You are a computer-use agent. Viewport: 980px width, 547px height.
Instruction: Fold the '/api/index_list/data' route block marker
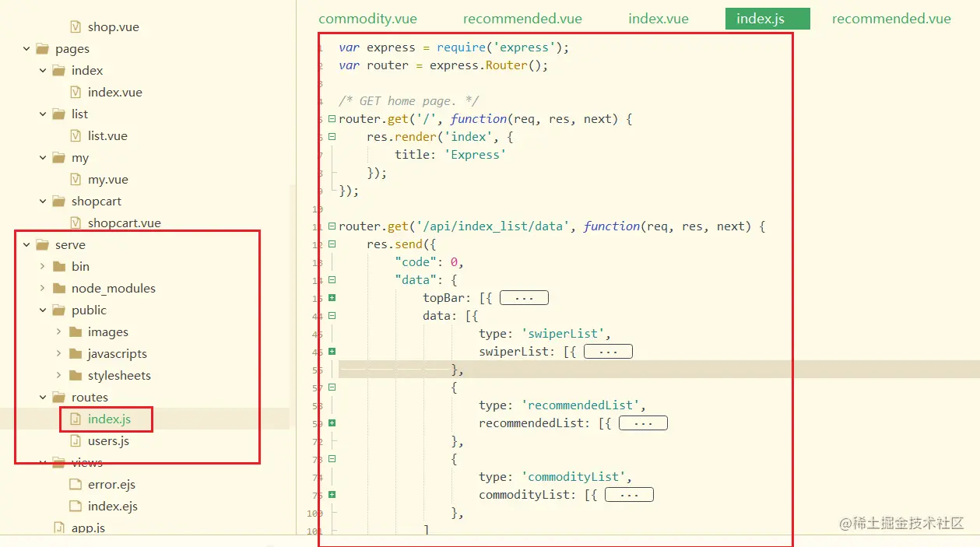pos(332,226)
